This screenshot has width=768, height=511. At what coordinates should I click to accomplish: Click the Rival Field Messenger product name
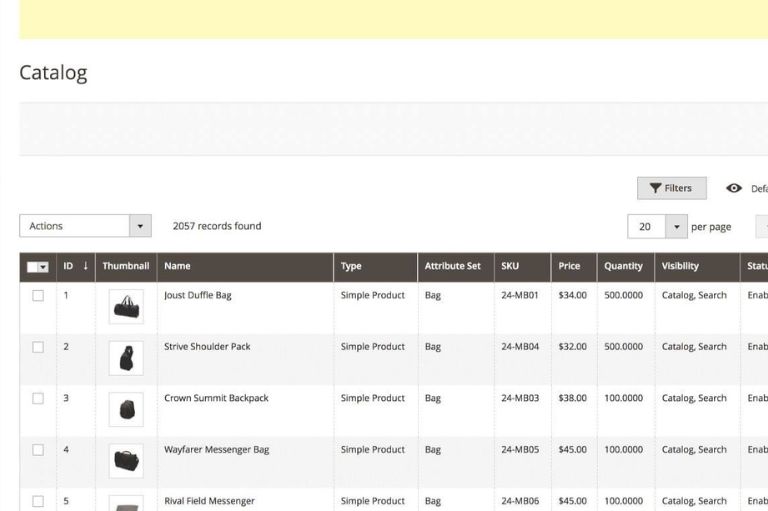click(x=209, y=501)
